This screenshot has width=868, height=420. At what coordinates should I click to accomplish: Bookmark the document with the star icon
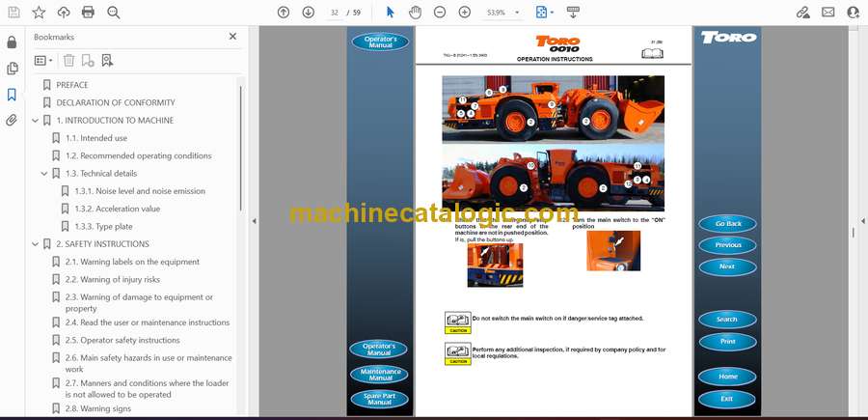point(39,13)
